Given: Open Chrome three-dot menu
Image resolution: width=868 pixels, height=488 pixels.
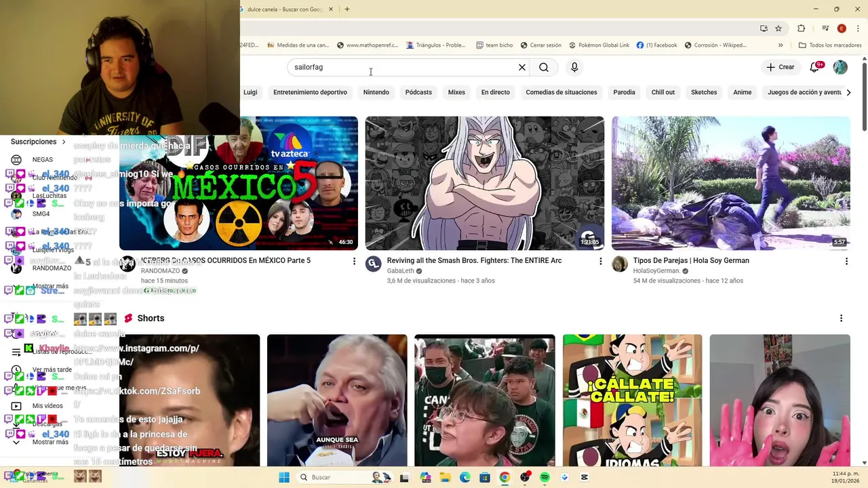Looking at the screenshot, I should coord(859,28).
